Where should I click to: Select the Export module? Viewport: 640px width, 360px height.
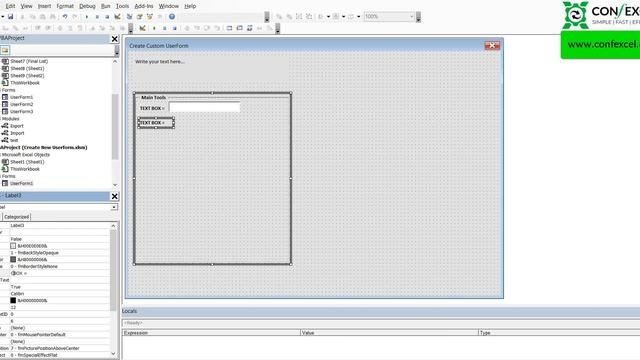[x=17, y=126]
